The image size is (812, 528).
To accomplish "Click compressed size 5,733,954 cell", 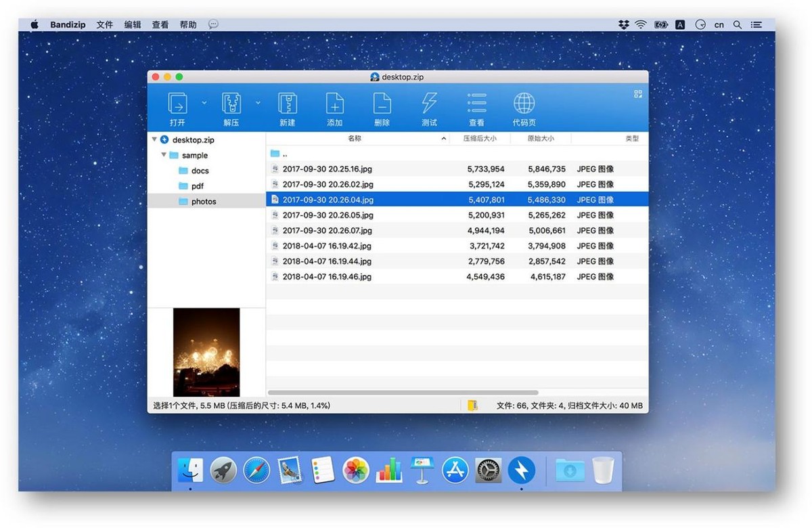I will pos(486,169).
